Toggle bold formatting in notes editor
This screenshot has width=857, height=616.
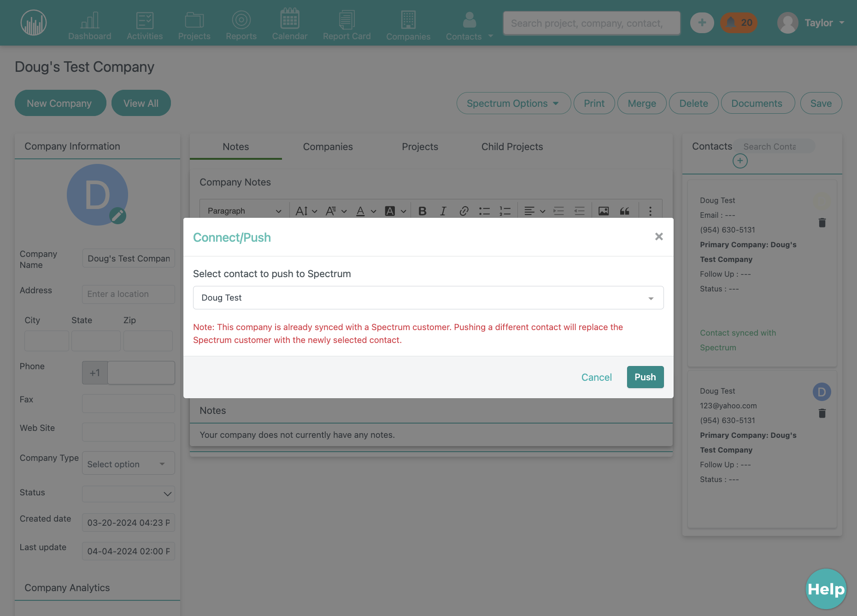[422, 211]
